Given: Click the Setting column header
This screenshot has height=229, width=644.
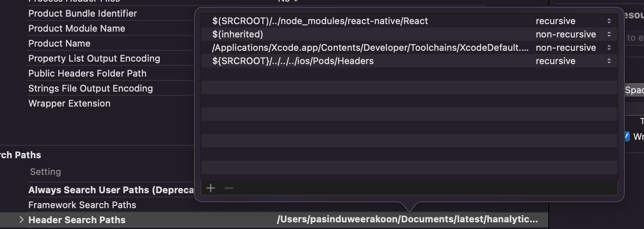Looking at the screenshot, I should point(45,172).
